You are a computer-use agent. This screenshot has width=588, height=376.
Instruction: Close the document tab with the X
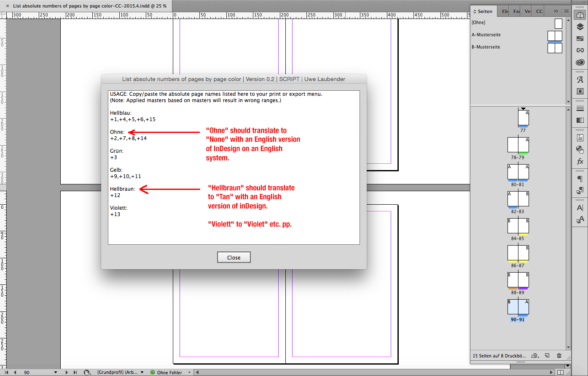tap(7, 6)
